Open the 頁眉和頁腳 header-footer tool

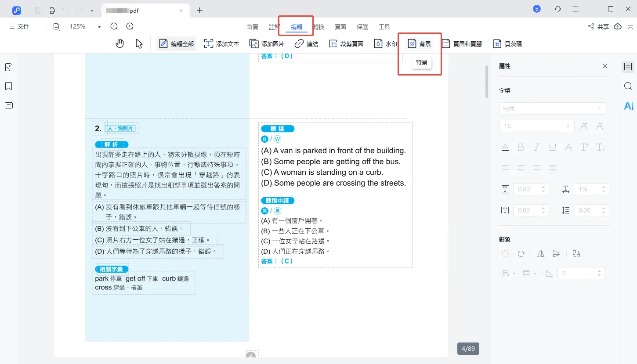coord(462,43)
